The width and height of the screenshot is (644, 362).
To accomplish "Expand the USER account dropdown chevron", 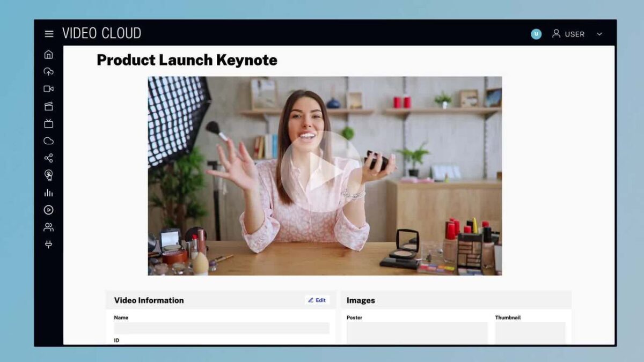I will 599,34.
